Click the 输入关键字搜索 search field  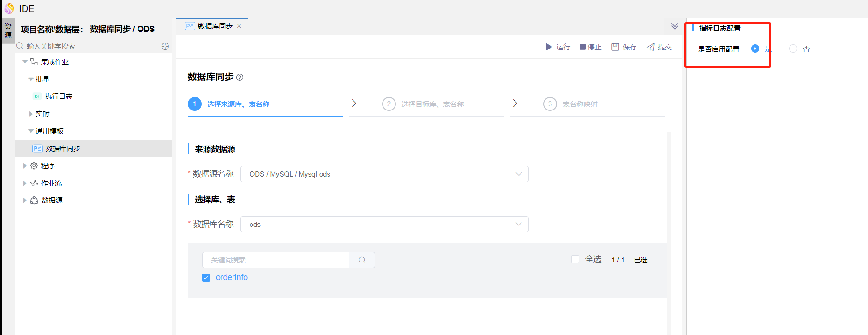coord(90,46)
